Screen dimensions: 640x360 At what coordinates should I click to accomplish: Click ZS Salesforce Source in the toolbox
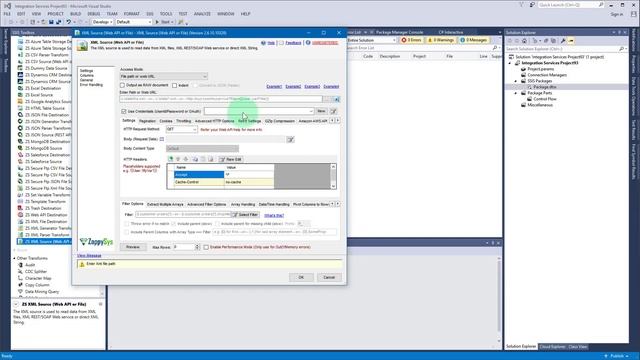point(44,162)
